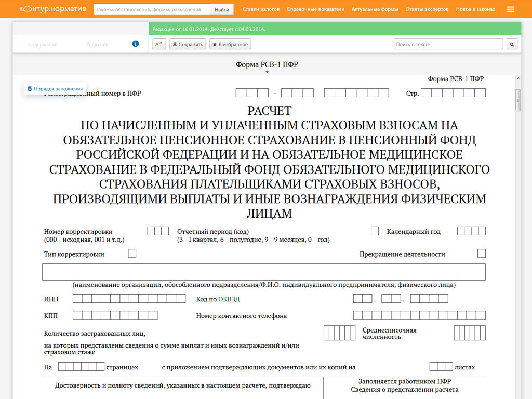Click the organization name field box
Viewport: 532px width, 399px height.
[x=264, y=272]
